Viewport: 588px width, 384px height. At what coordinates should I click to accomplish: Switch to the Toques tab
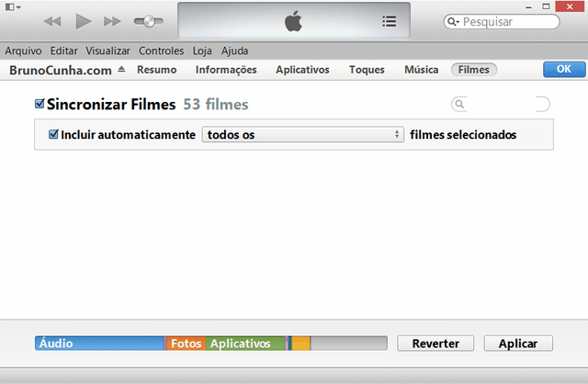[367, 70]
